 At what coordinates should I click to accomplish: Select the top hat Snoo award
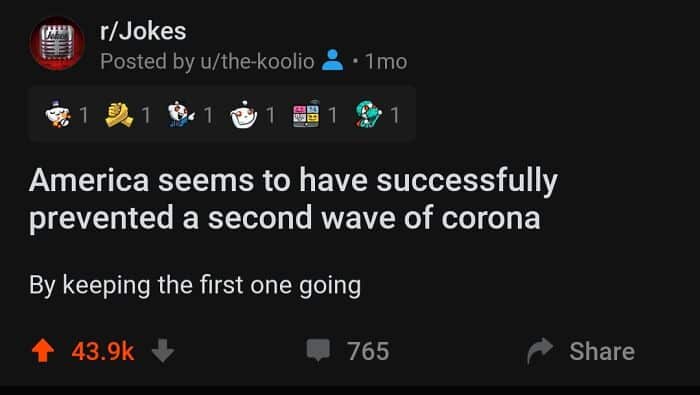tap(58, 115)
